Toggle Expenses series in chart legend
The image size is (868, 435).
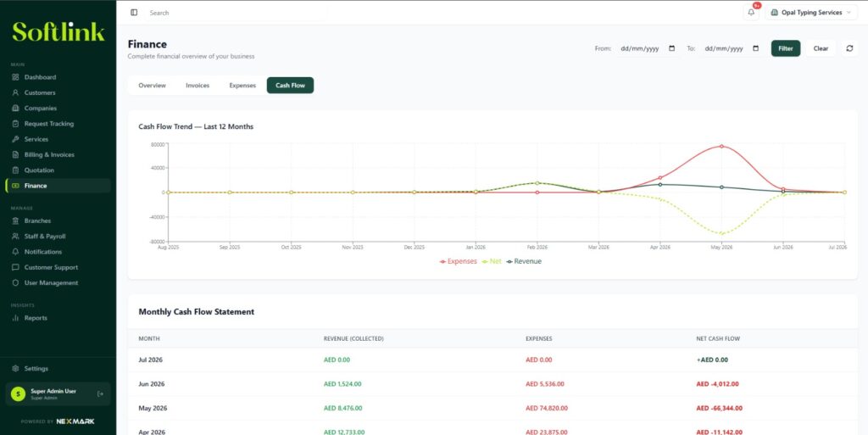coord(459,261)
